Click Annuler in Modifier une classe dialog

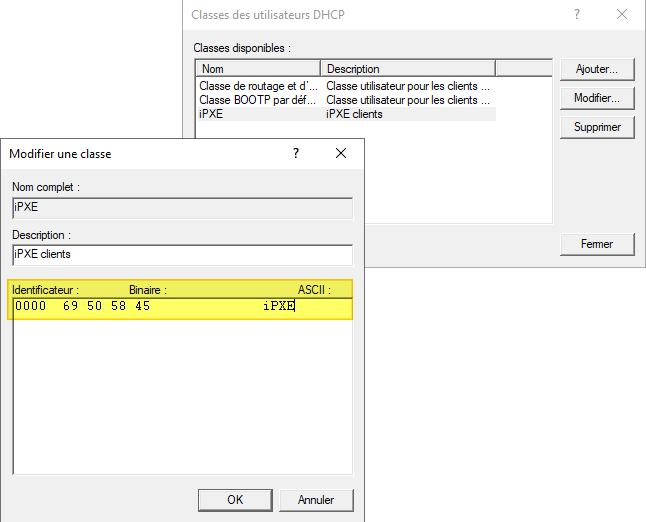(x=316, y=500)
